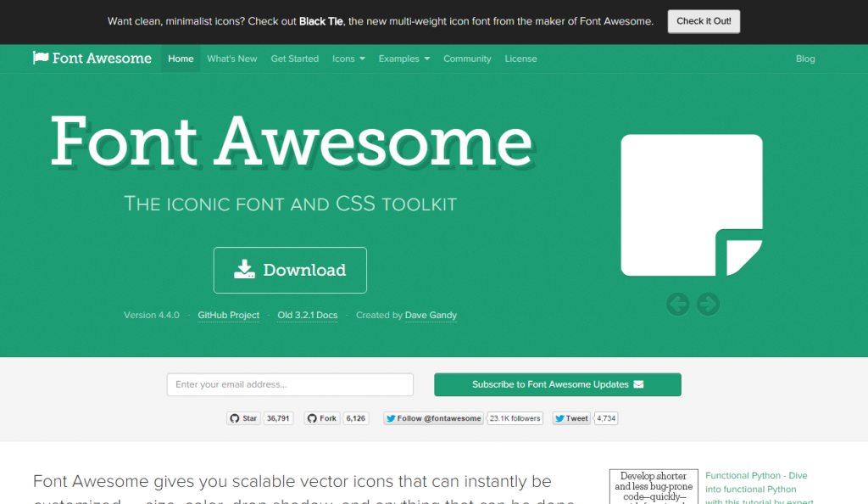Open the GitHub Project link
This screenshot has width=868, height=504.
tap(229, 315)
